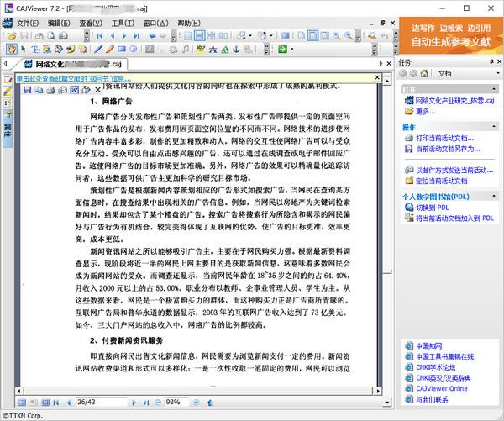
Task: Open the 文档 dropdown in task pane
Action: [x=498, y=73]
